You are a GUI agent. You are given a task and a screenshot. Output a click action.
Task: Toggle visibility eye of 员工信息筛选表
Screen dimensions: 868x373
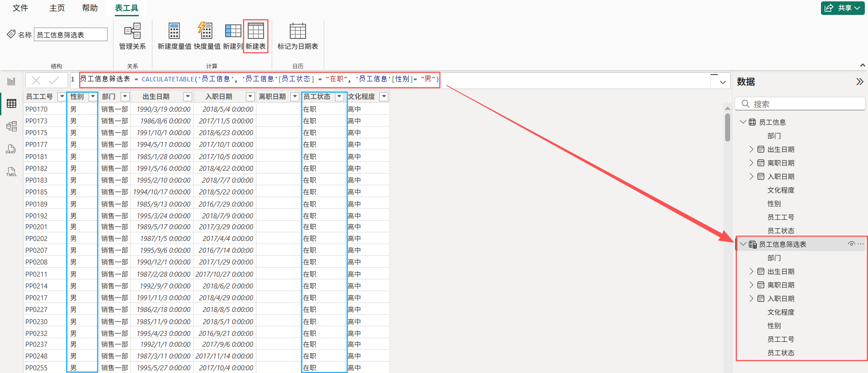click(x=851, y=244)
